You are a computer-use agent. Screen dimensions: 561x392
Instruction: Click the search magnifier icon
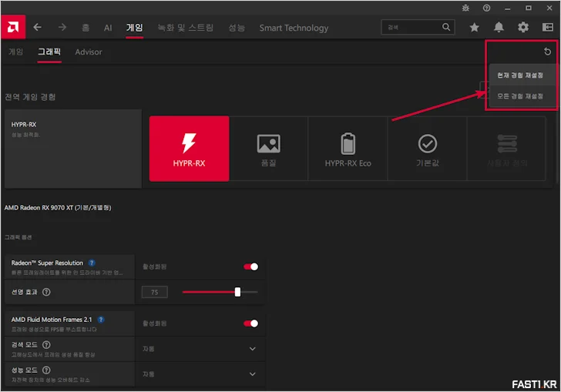point(445,27)
